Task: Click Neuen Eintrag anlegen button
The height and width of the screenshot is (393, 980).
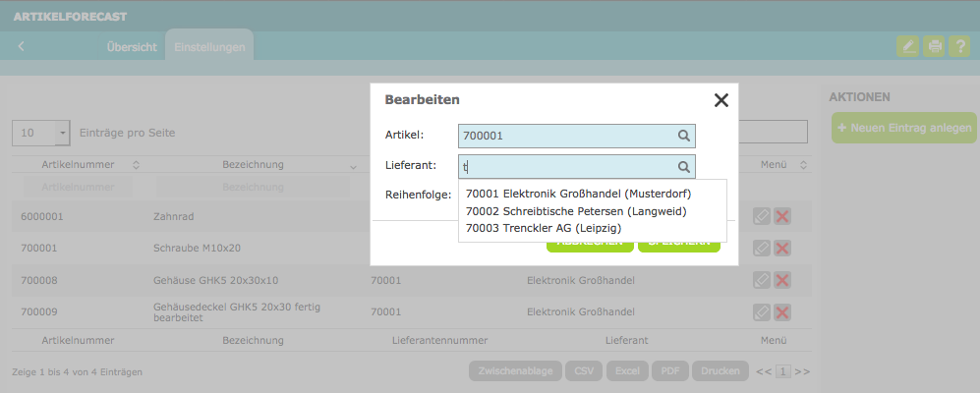Action: (x=903, y=128)
